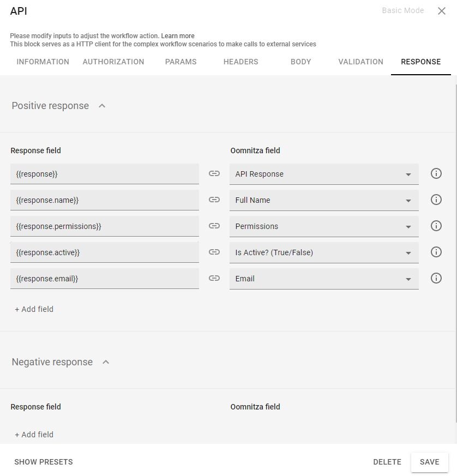Click link icon beside {{response.active}} field
The height and width of the screenshot is (476, 457).
pos(214,252)
